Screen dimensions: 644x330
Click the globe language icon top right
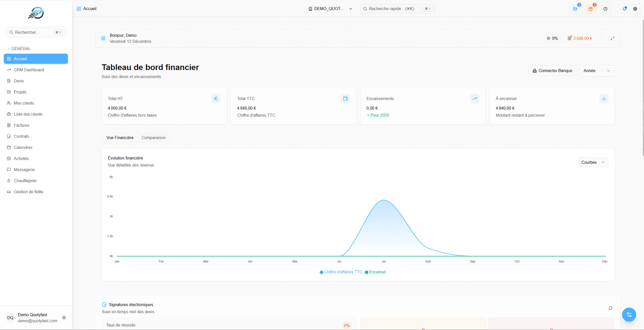pyautogui.click(x=635, y=9)
